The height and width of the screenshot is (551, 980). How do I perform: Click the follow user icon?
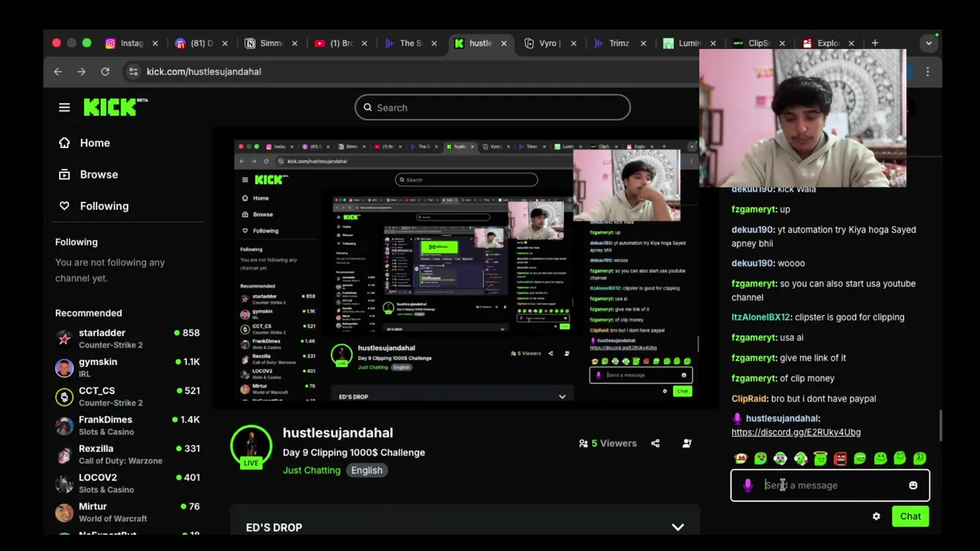[x=687, y=443]
